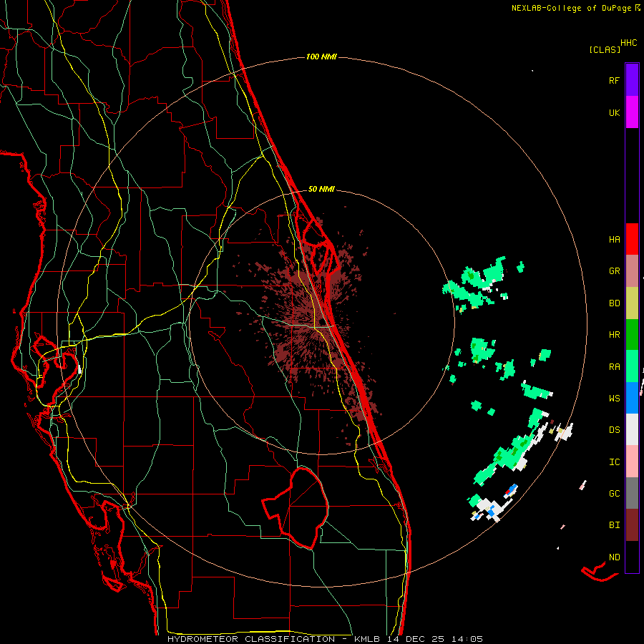Click the HA red legend swatch
644x644 pixels.
click(632, 239)
